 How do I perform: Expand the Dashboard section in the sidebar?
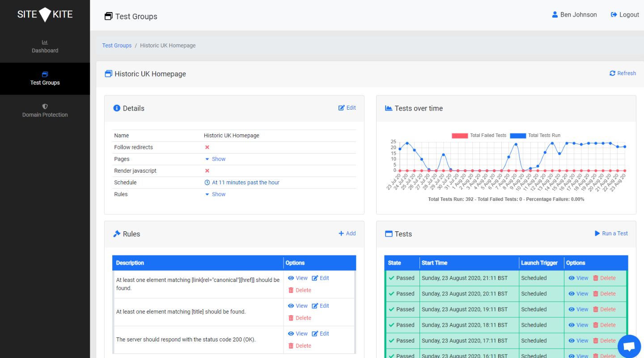point(45,47)
